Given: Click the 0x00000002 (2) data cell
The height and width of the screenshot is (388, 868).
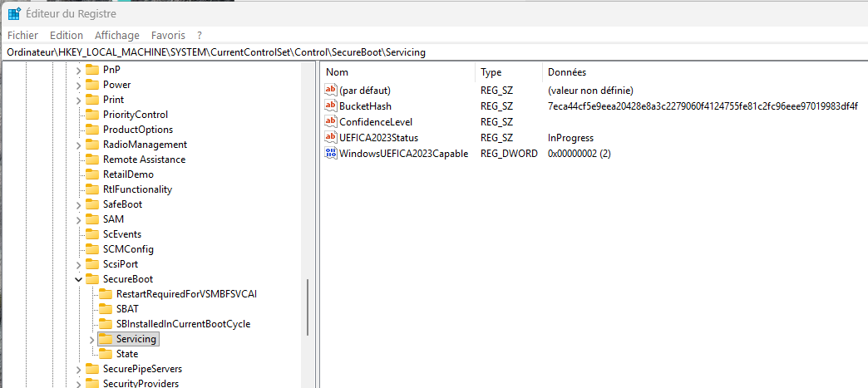Looking at the screenshot, I should click(579, 154).
